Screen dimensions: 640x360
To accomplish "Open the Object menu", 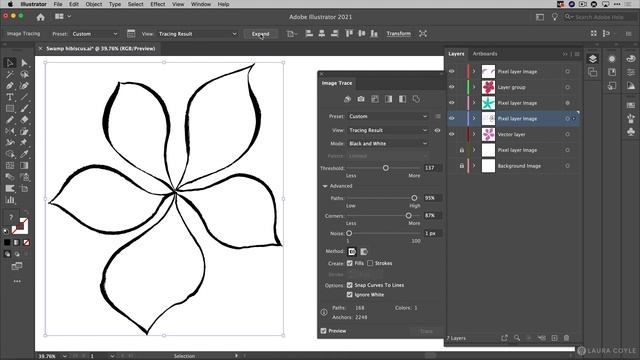I will [x=93, y=4].
